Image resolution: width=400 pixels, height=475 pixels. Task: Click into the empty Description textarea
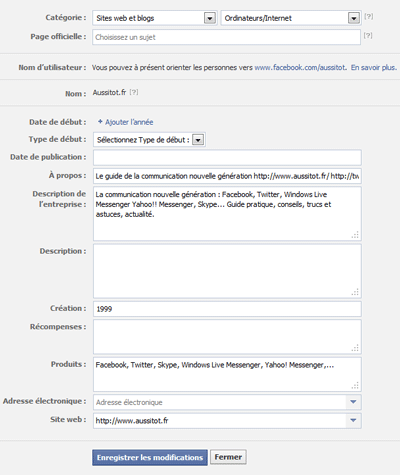coord(227,271)
